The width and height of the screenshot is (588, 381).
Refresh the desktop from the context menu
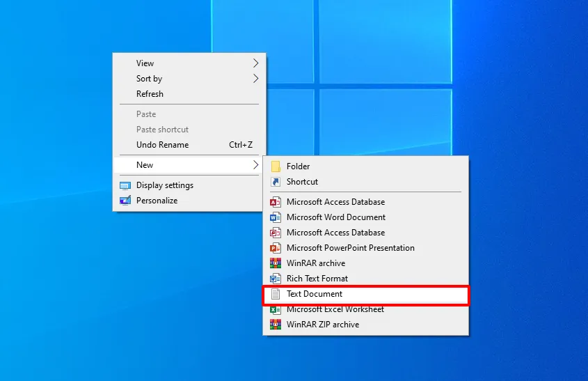tap(150, 94)
